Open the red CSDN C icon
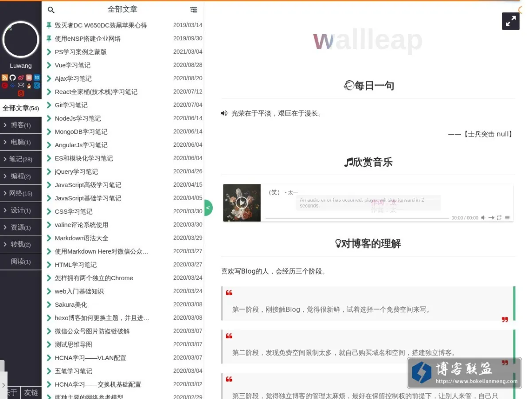The image size is (532, 399). [5, 86]
